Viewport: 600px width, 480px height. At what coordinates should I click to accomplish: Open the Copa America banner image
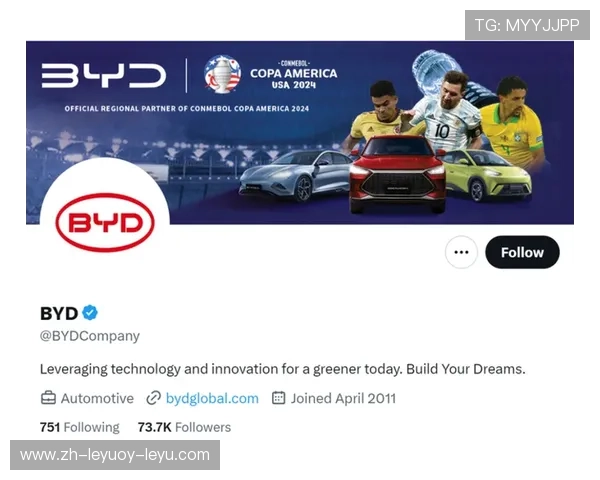click(300, 132)
